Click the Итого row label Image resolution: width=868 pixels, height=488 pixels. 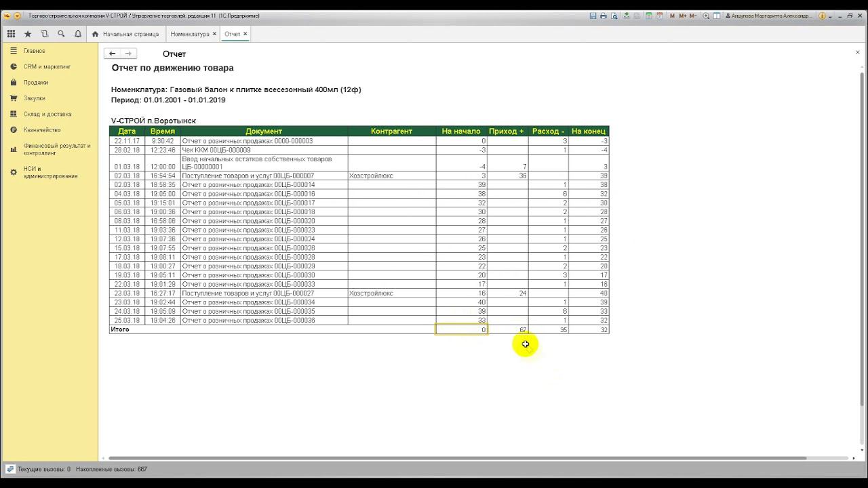point(120,329)
